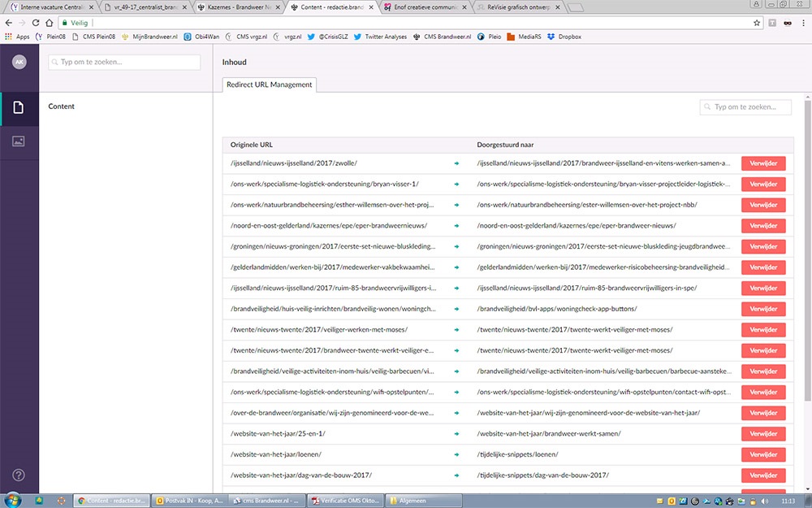Remove the /ijsselland/nieuws-ijsselland/2017/zwolle/ redirect
Screen dimensions: 812x508
[762, 163]
